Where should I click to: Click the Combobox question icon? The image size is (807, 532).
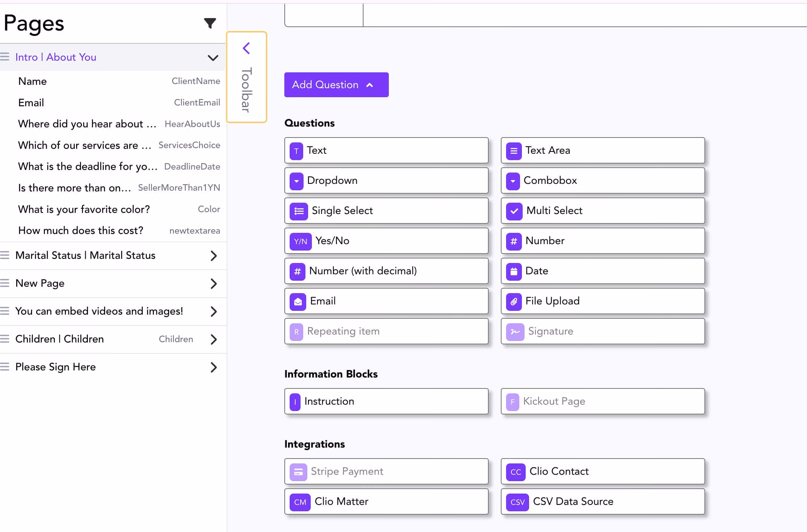coord(513,181)
